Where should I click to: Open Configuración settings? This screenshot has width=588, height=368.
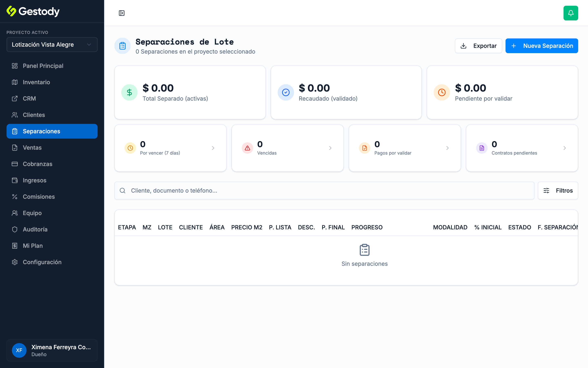coord(52,262)
